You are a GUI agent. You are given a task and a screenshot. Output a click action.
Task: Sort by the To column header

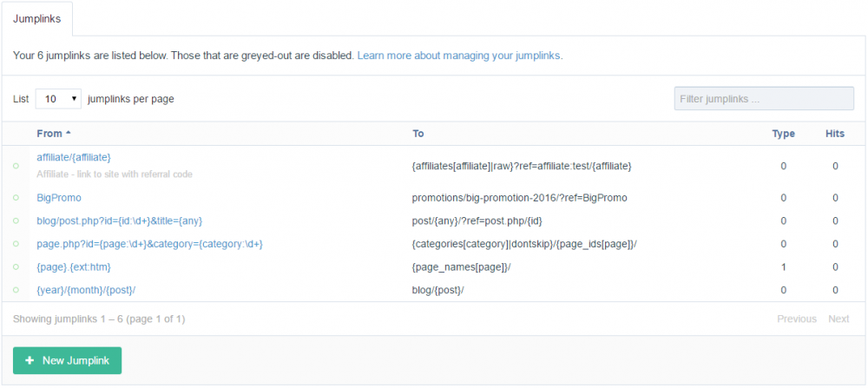tap(418, 134)
